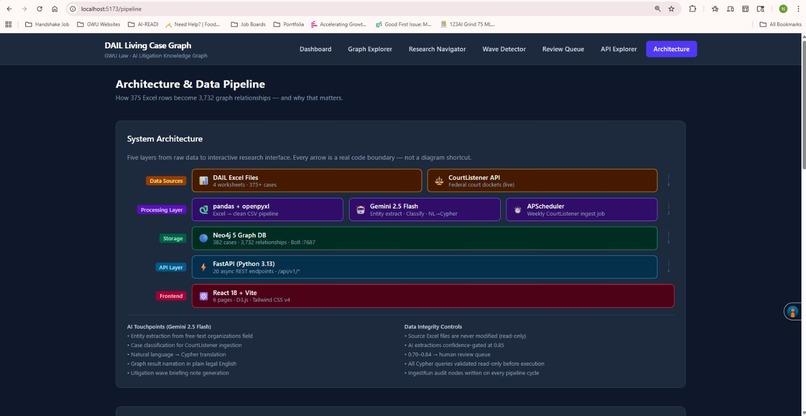Viewport: 806px width, 416px height.
Task: Click the DAIL Excel Files spreadsheet icon
Action: [204, 180]
